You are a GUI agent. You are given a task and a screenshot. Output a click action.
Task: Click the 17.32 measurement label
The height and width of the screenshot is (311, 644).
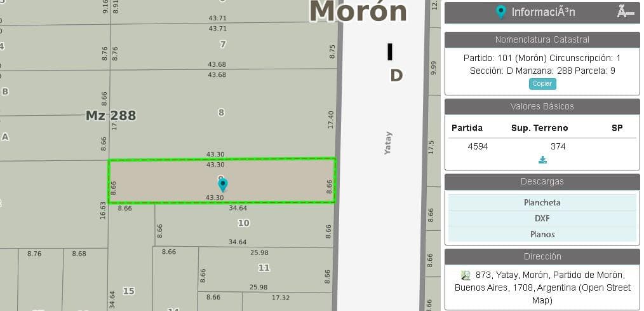tap(281, 298)
